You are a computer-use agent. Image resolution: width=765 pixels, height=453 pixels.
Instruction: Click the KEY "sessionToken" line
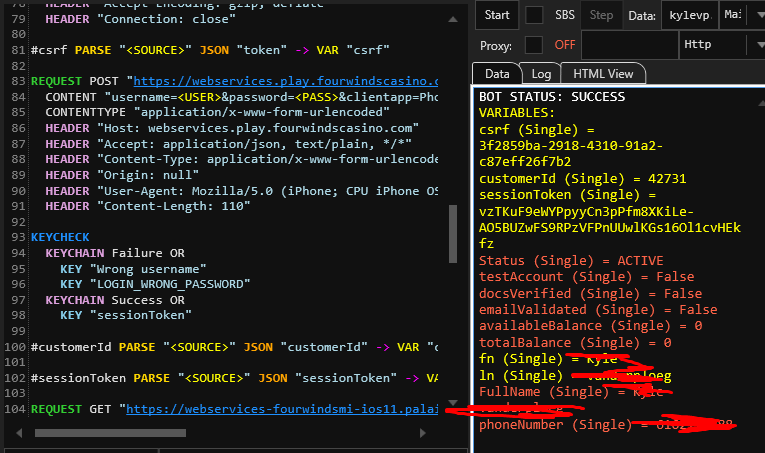[x=126, y=315]
